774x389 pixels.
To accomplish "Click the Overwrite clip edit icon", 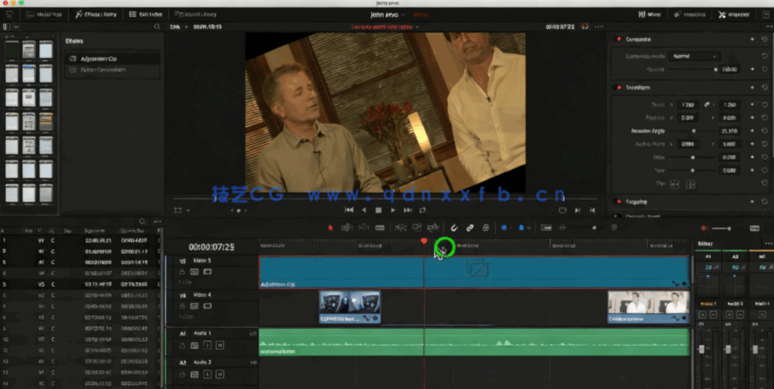I will coord(417,228).
